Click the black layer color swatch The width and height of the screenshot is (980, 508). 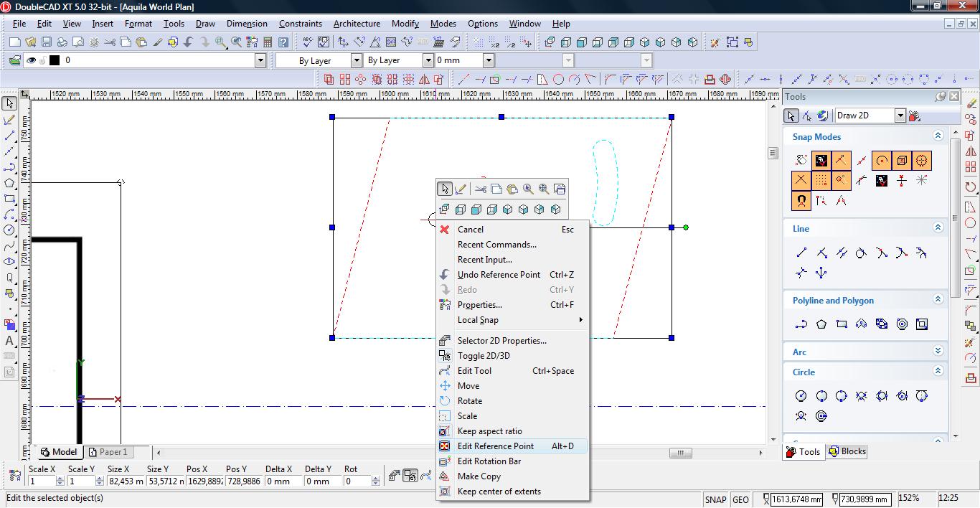tap(55, 60)
